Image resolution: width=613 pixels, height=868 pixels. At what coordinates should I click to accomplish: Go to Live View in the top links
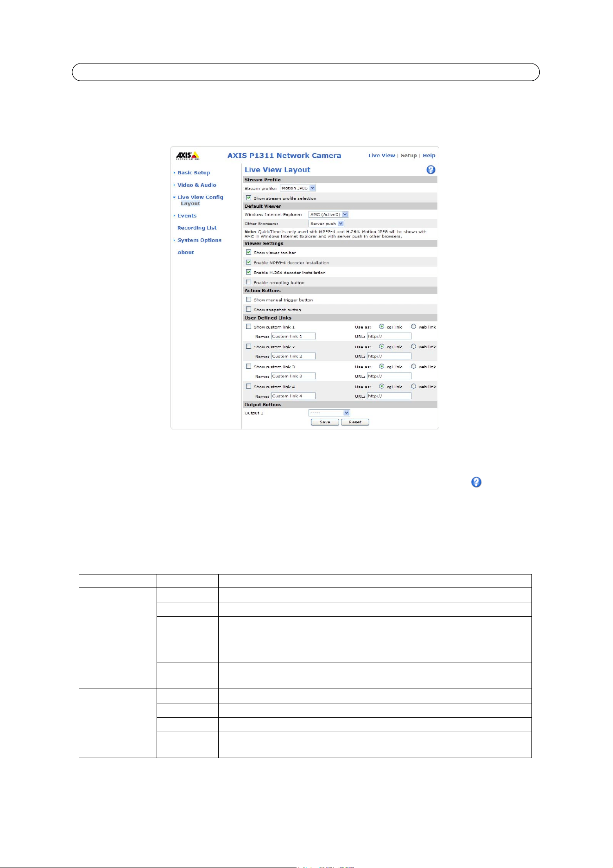[x=382, y=156]
